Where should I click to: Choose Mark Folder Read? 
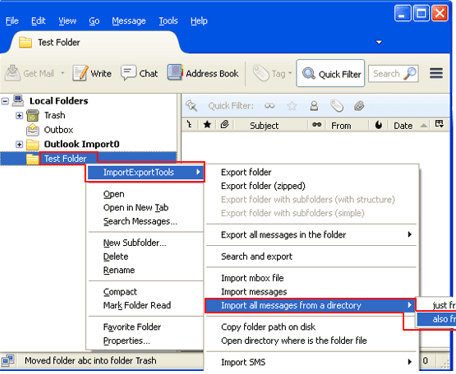(137, 305)
